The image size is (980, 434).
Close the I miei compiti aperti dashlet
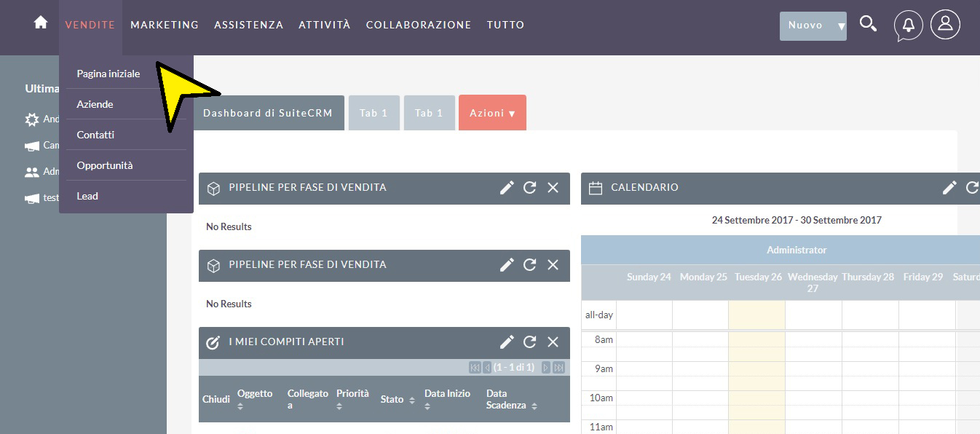[x=553, y=342]
